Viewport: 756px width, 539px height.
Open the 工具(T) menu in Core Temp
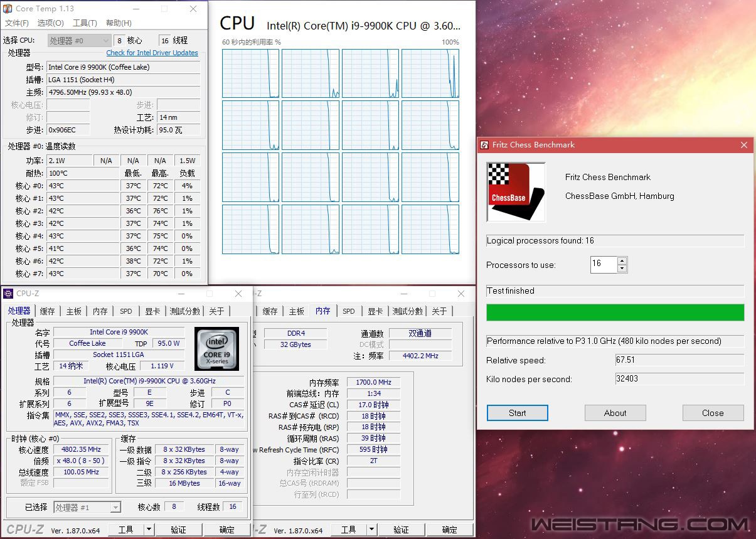[85, 23]
